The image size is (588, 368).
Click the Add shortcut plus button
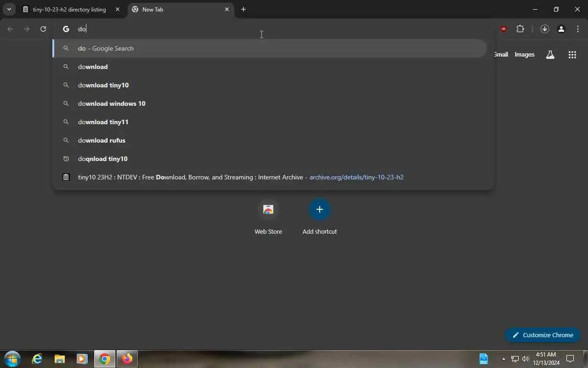point(320,209)
